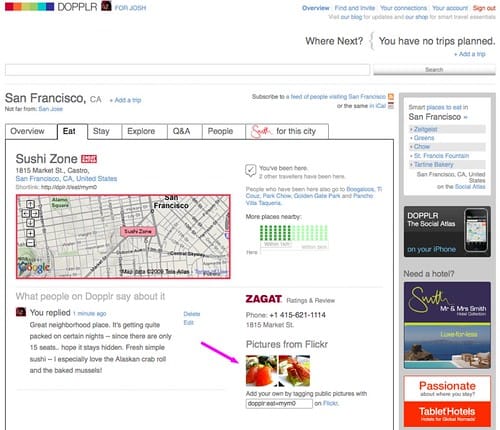500x430 pixels.
Task: Click the Sushi Zone map marker
Action: click(138, 231)
